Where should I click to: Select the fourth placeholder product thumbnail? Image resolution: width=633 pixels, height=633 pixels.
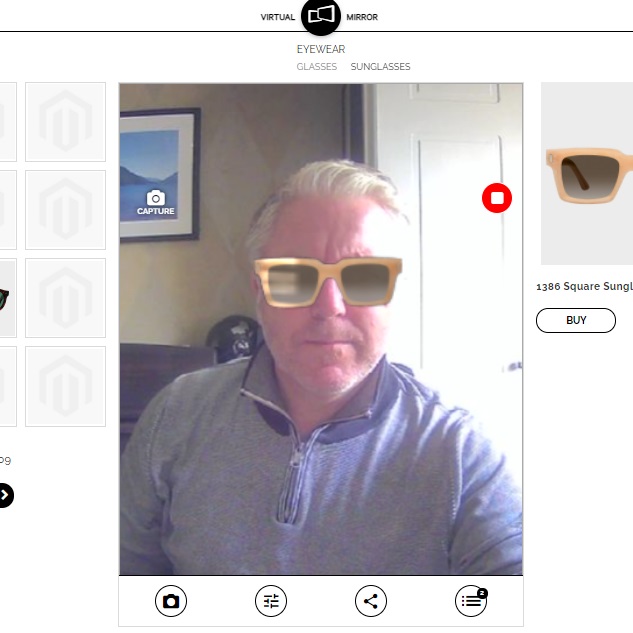[65, 386]
